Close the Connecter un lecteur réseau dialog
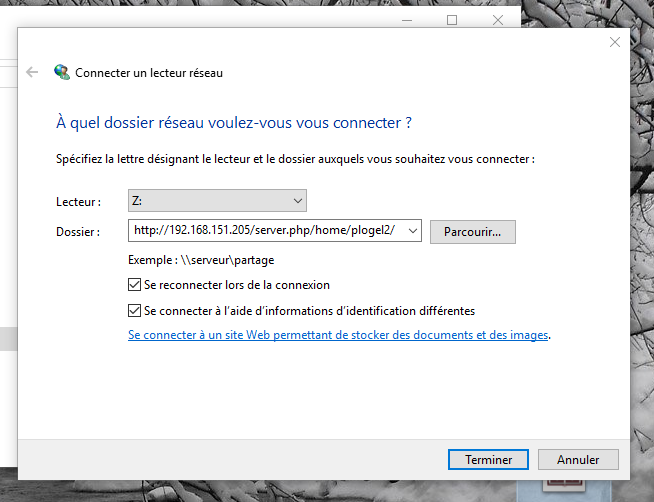Screen dimensions: 654x502 click(x=614, y=42)
